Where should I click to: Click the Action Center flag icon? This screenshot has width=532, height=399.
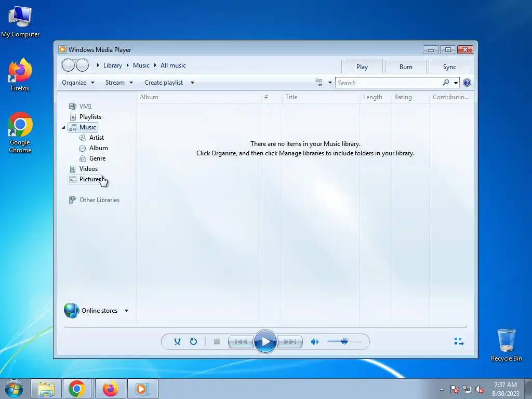(454, 389)
